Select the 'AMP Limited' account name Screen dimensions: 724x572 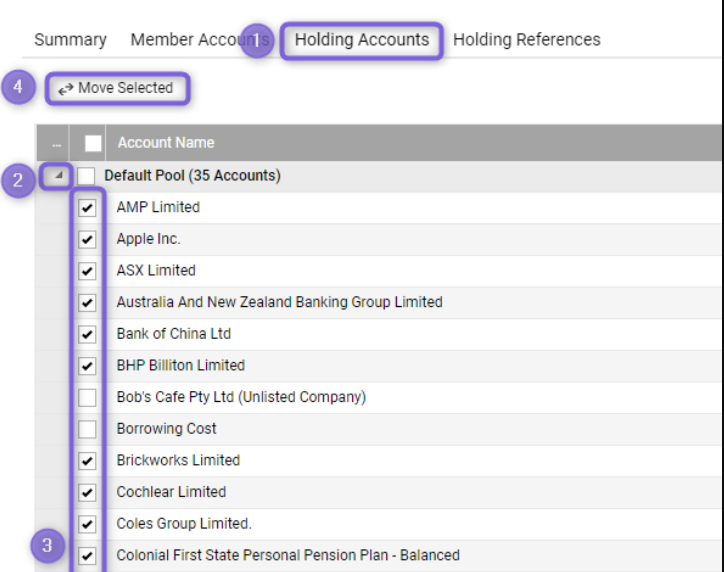pos(158,207)
